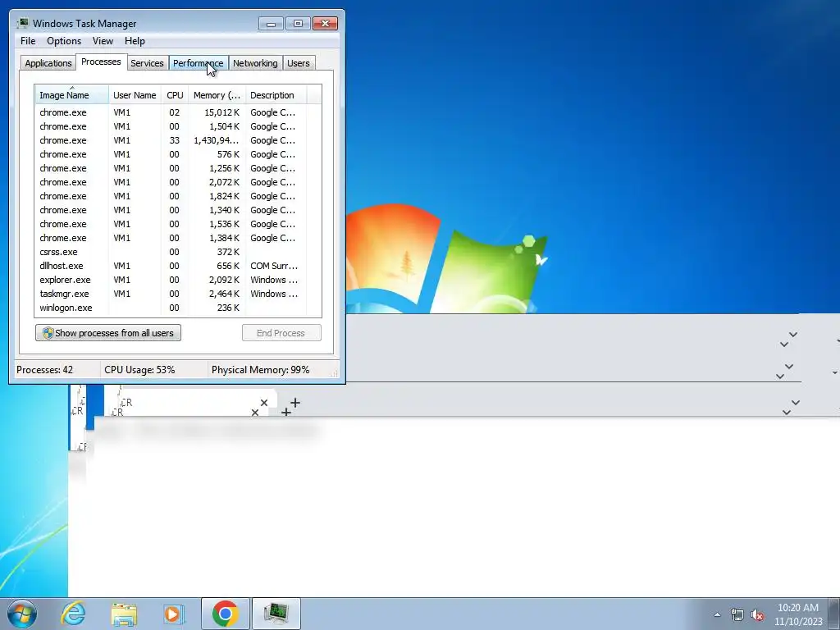Switch to the Users tab
Viewport: 840px width, 630px height.
click(298, 63)
